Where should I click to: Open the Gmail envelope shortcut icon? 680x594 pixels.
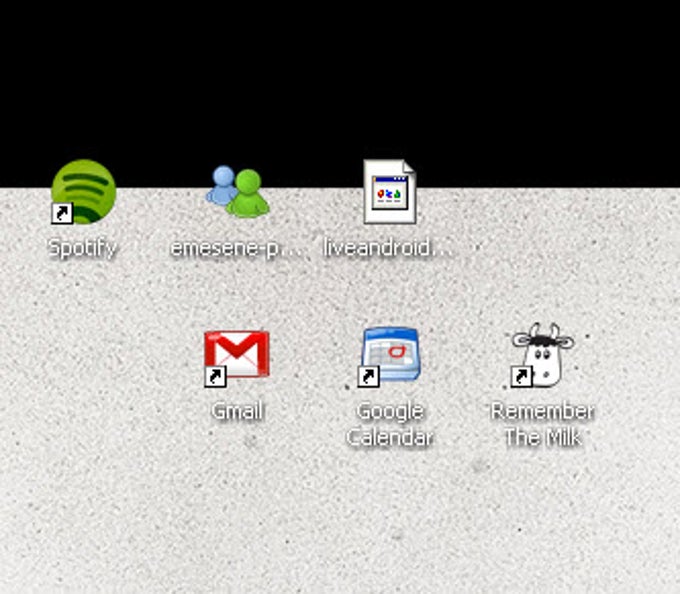[x=237, y=358]
